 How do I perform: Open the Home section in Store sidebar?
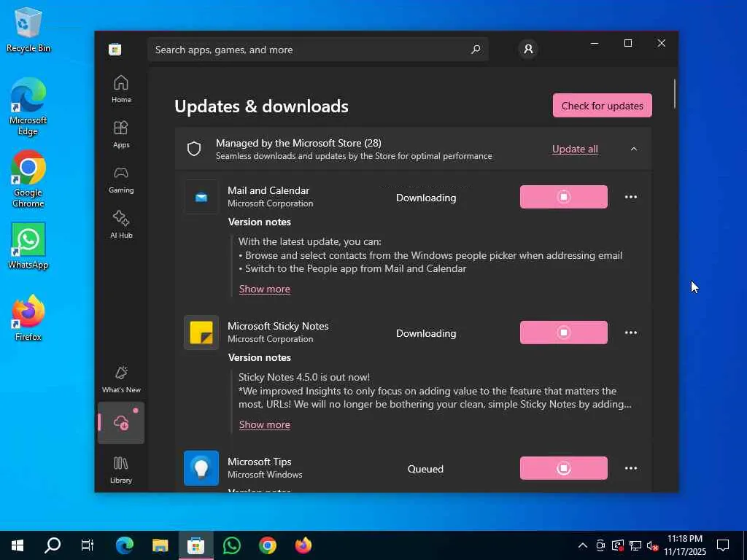121,89
